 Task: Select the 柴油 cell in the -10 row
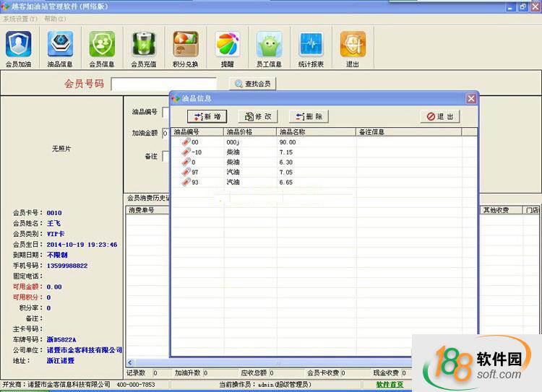coord(233,152)
